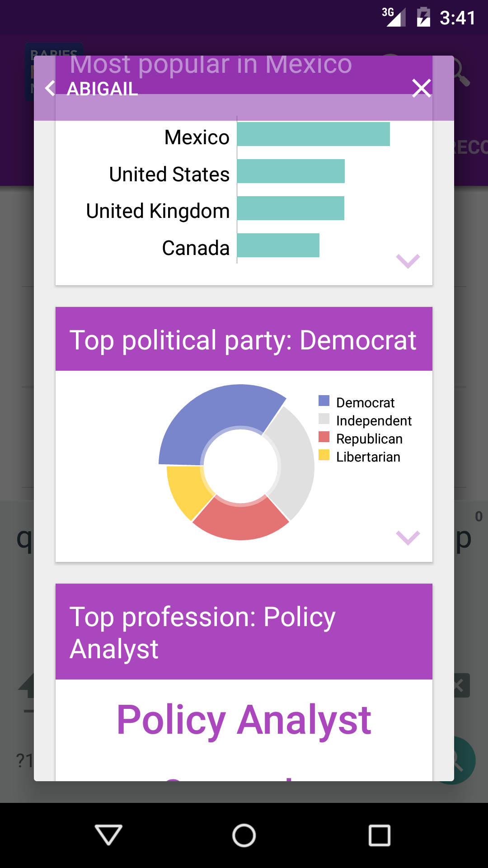Open the recent apps overview button
Viewport: 488px width, 868px height.
(379, 835)
